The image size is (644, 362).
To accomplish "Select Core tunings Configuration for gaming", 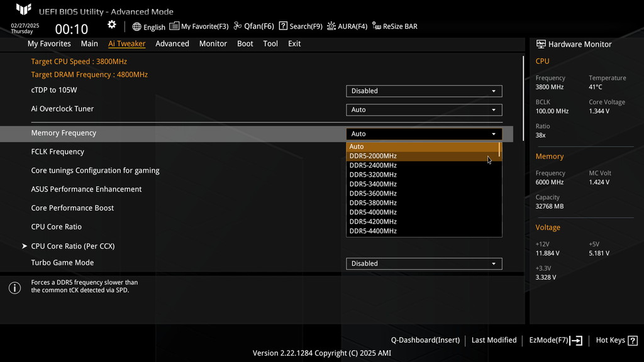I will click(x=96, y=170).
